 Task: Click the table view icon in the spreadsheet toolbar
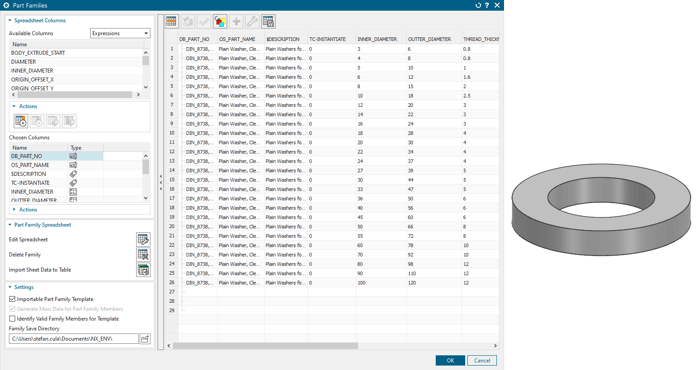tap(171, 21)
